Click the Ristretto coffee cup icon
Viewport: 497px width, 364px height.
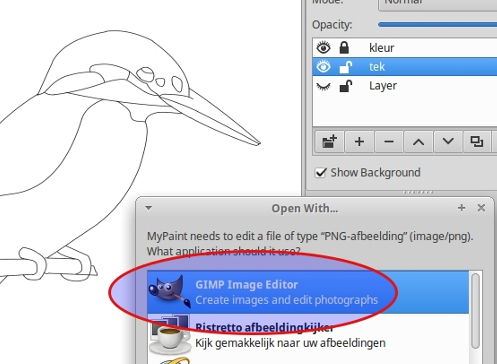170,335
